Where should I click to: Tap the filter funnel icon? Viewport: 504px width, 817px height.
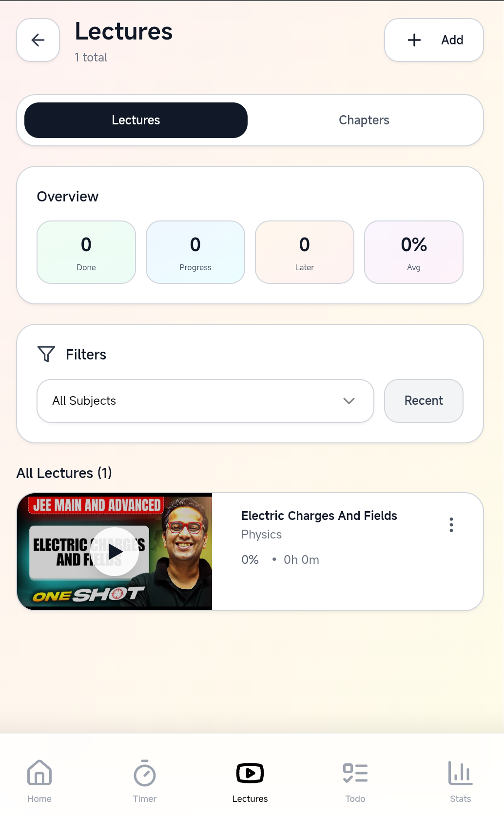pos(45,354)
